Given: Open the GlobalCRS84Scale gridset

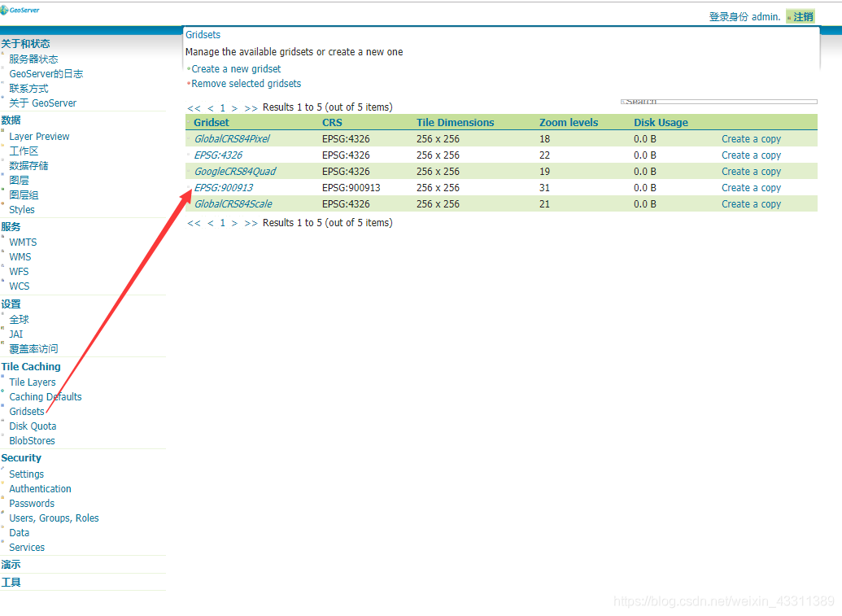Looking at the screenshot, I should (x=233, y=204).
